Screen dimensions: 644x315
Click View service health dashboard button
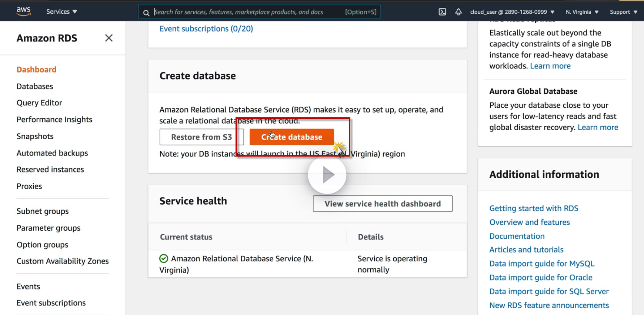(383, 204)
